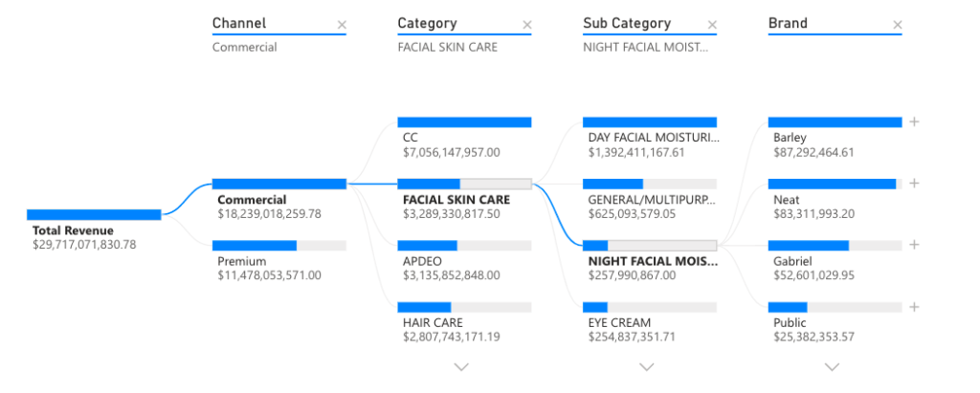Remove the Sub Category level with its X icon
Viewport: 980px width, 393px height.
(x=712, y=25)
